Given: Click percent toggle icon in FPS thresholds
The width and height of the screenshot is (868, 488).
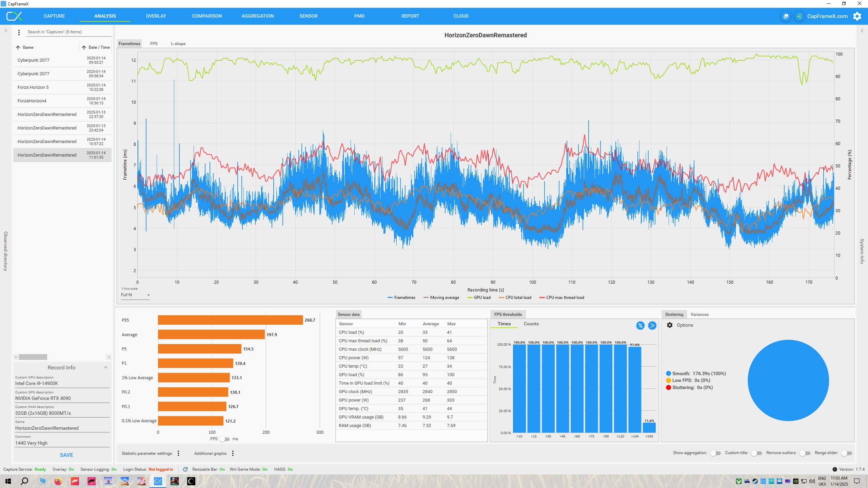Looking at the screenshot, I should [640, 326].
